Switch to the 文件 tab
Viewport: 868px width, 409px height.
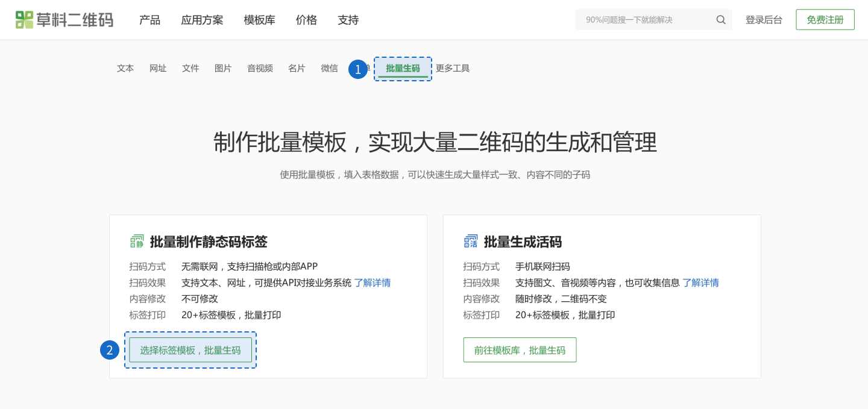pyautogui.click(x=190, y=69)
